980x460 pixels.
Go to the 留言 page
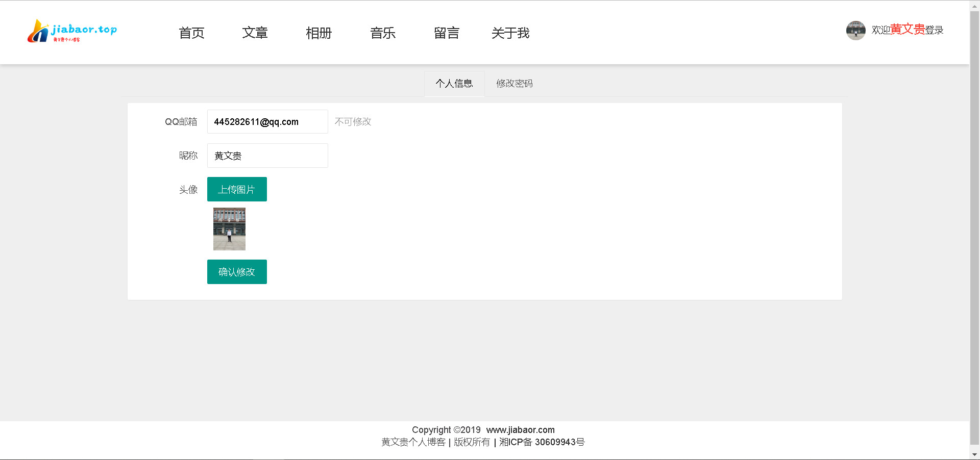click(x=447, y=33)
